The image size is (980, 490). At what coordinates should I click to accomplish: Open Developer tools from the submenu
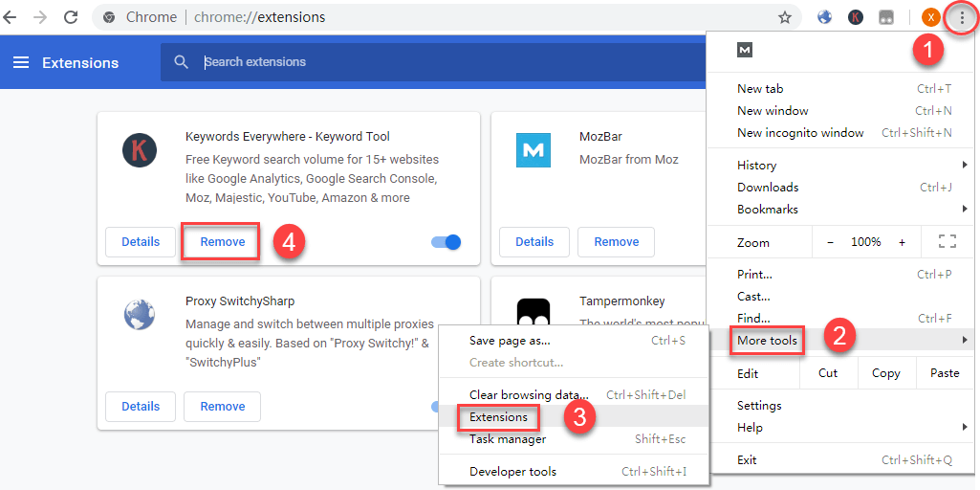[x=574, y=471]
